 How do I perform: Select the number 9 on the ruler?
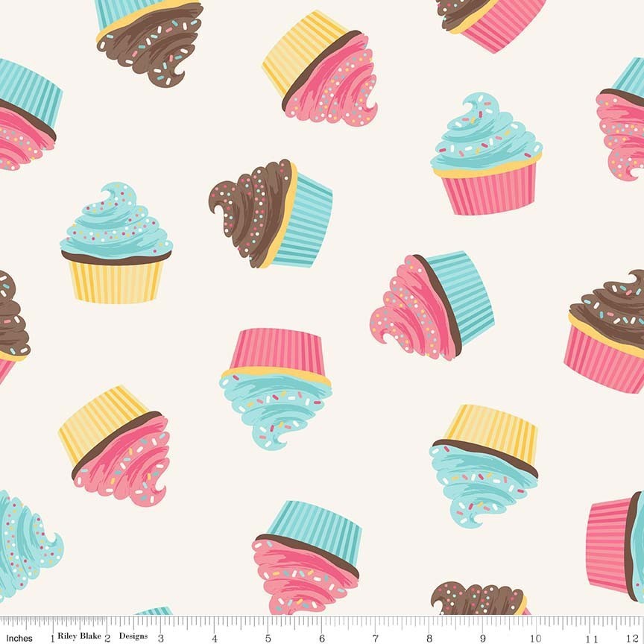click(483, 638)
